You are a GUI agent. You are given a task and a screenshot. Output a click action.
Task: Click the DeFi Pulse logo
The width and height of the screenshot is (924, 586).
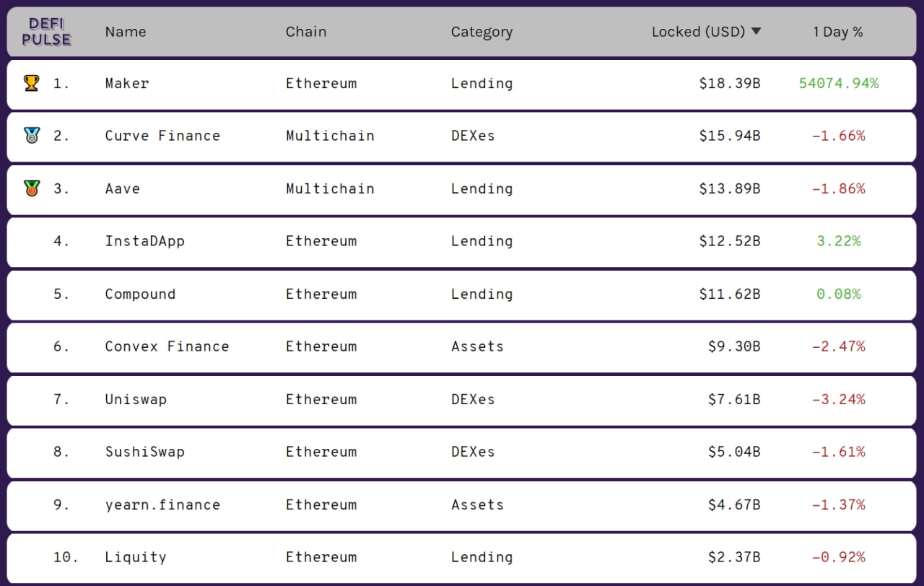[46, 32]
